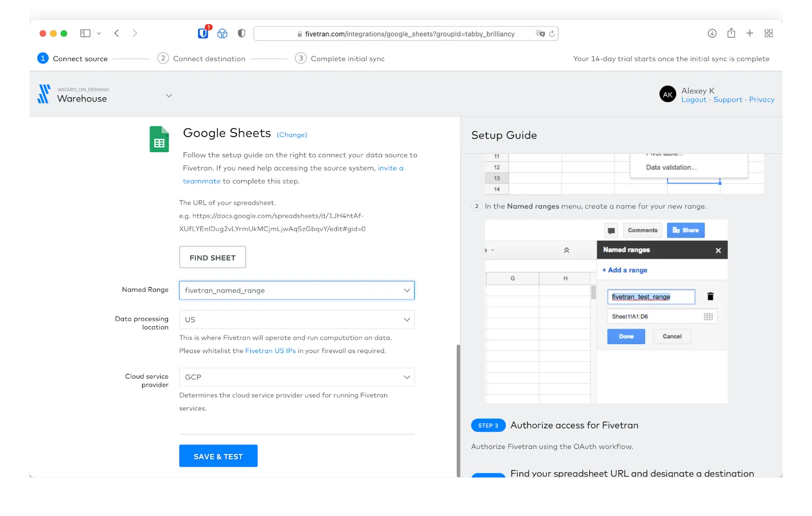The width and height of the screenshot is (812, 516).
Task: Click SAVE & TEST button
Action: (x=218, y=456)
